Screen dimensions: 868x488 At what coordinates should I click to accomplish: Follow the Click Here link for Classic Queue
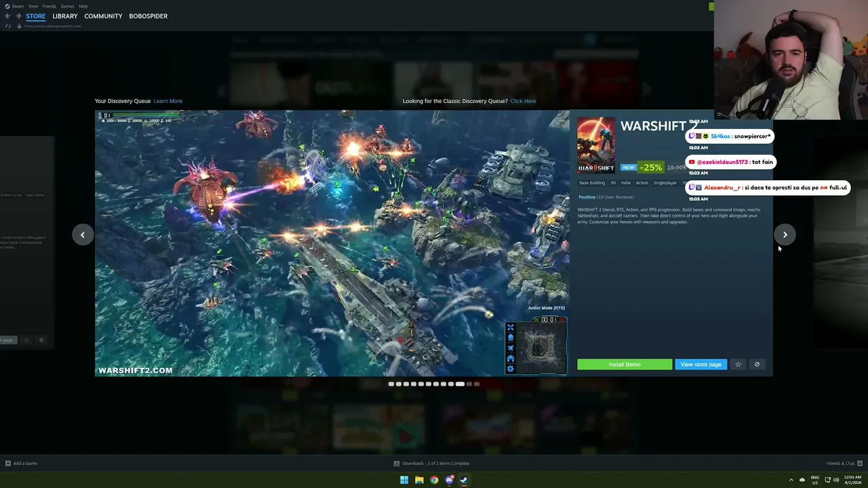point(523,101)
